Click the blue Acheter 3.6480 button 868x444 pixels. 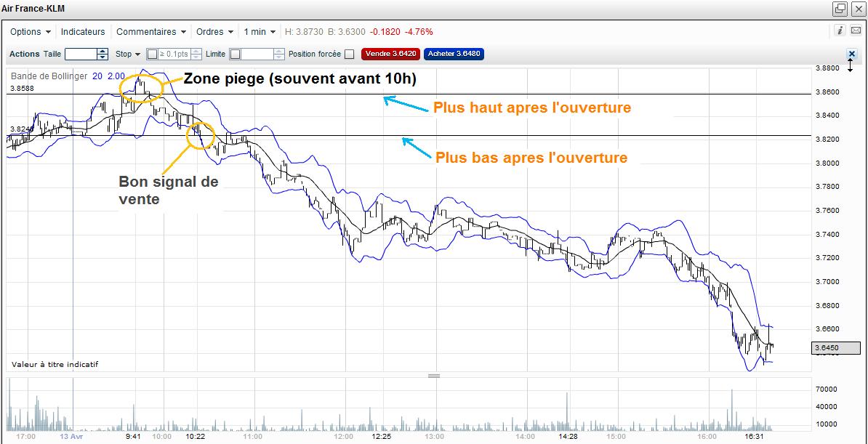[x=454, y=54]
